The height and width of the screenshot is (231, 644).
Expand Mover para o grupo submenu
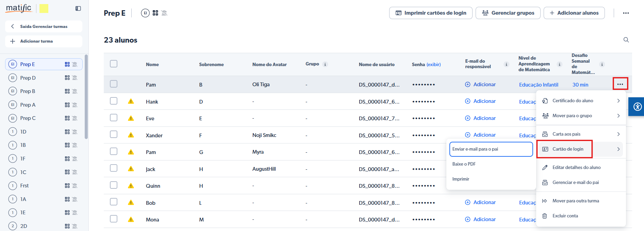[581, 116]
